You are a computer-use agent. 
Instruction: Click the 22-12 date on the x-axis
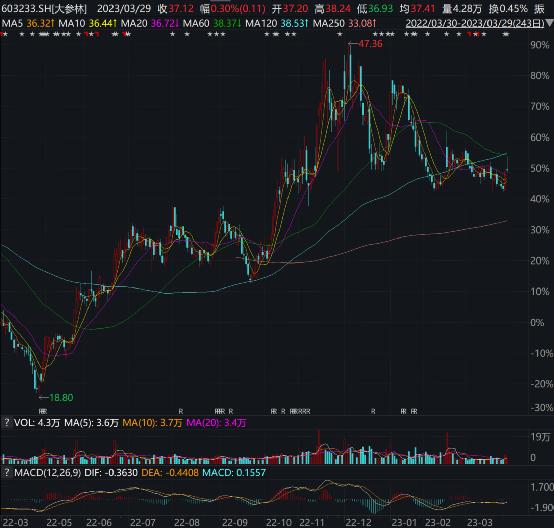(359, 523)
